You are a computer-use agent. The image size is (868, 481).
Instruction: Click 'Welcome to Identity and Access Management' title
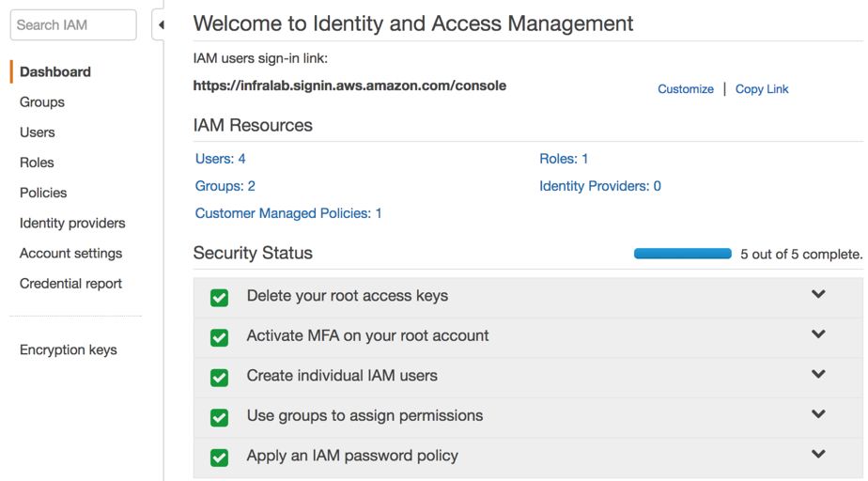click(x=413, y=23)
